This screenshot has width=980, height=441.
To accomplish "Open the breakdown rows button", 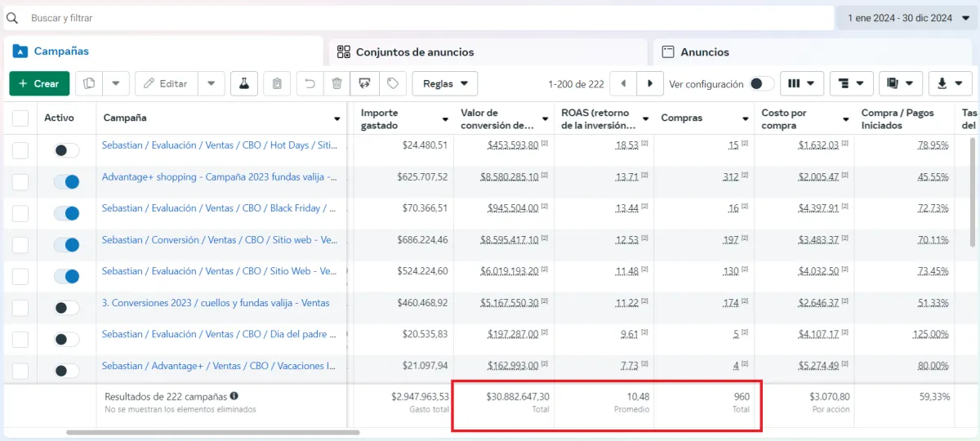I will pos(852,83).
